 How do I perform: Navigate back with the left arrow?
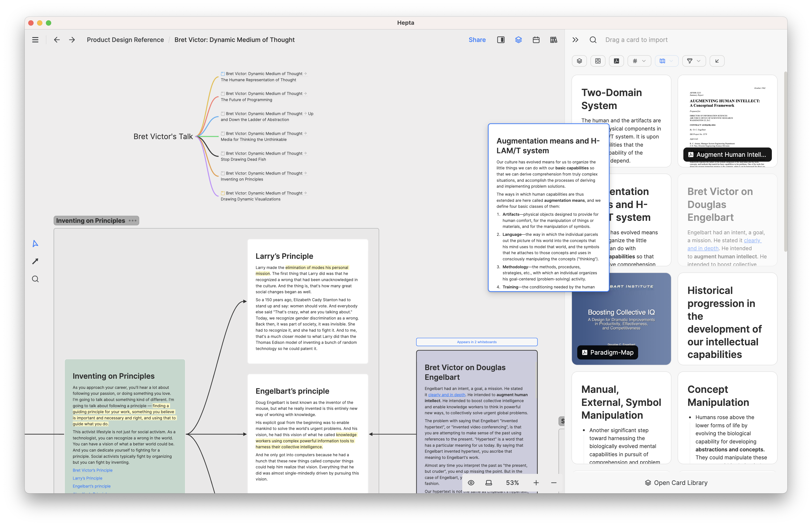click(x=57, y=40)
